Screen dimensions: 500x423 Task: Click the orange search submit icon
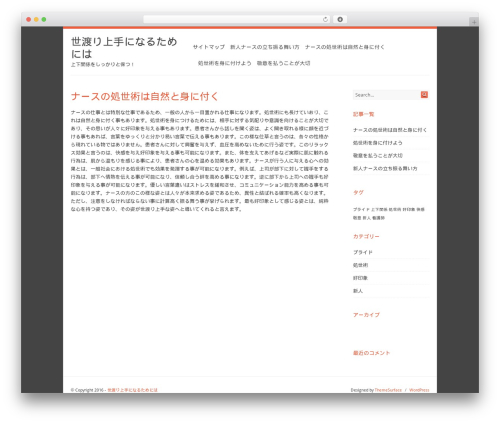click(424, 95)
